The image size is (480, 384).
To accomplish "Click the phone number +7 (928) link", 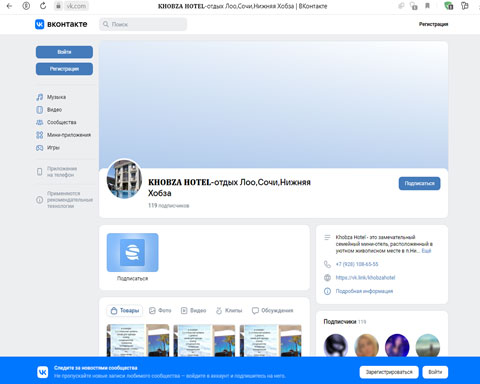I will pyautogui.click(x=357, y=264).
